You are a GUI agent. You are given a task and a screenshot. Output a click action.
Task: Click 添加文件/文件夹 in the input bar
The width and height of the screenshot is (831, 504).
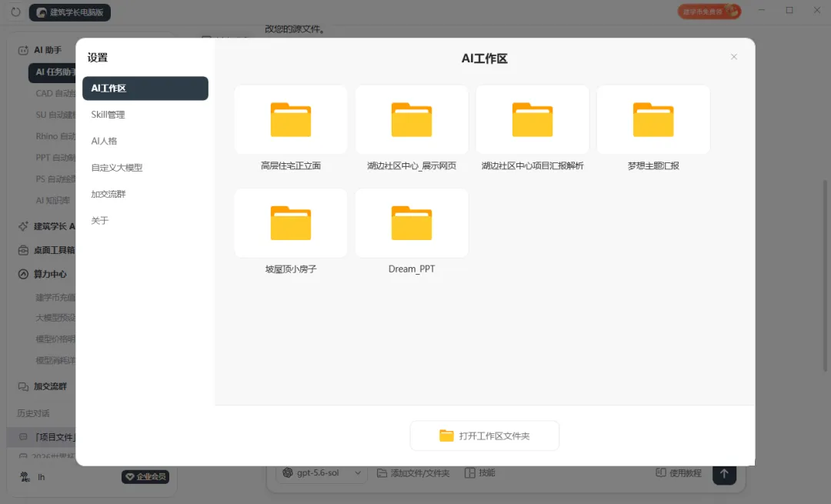(x=413, y=472)
